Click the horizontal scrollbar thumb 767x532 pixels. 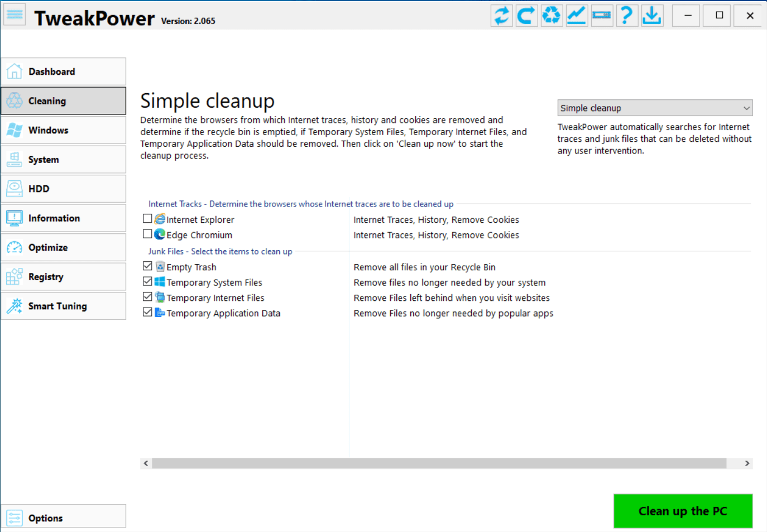click(x=439, y=463)
